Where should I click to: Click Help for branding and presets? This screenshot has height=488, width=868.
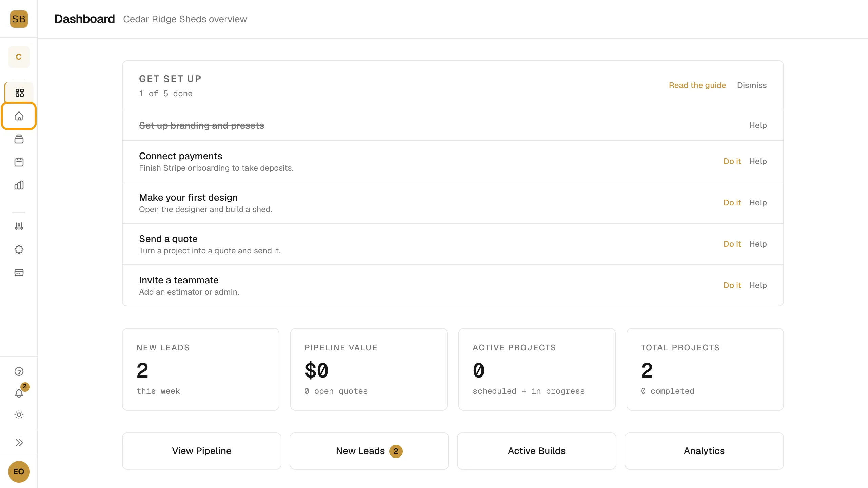tap(758, 125)
